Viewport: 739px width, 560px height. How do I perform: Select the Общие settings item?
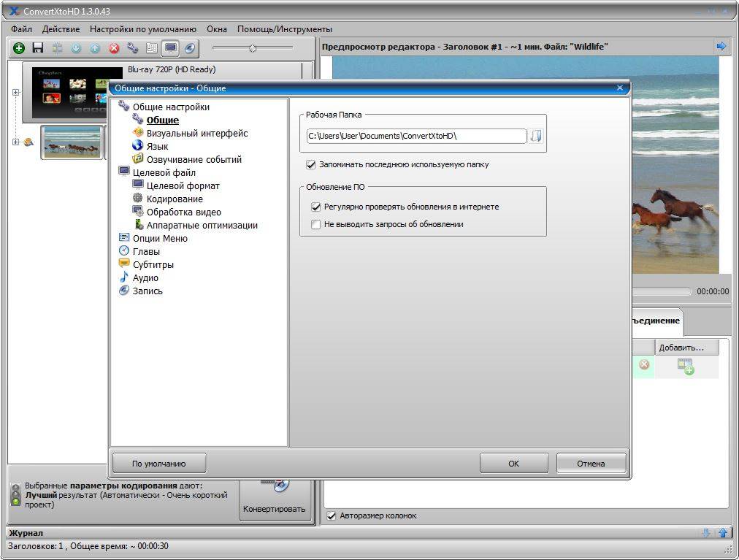[163, 120]
